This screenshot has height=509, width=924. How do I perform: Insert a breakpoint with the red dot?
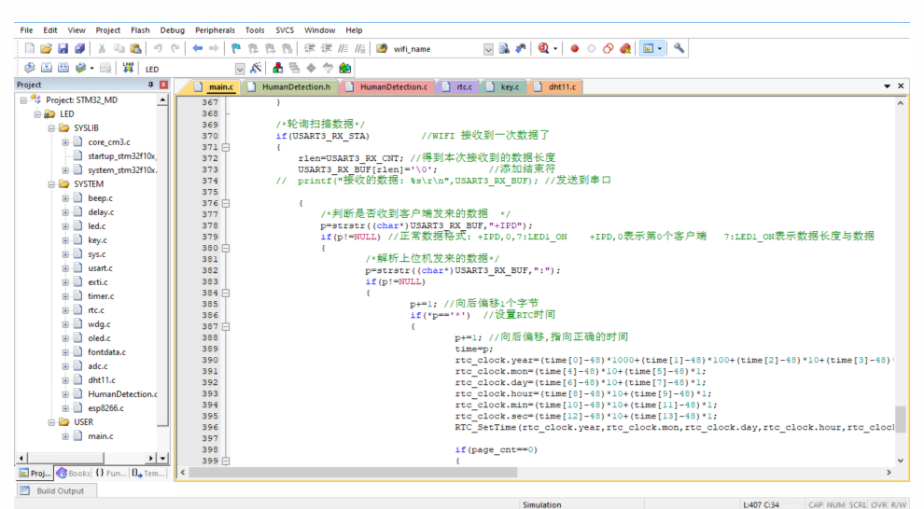click(x=575, y=49)
